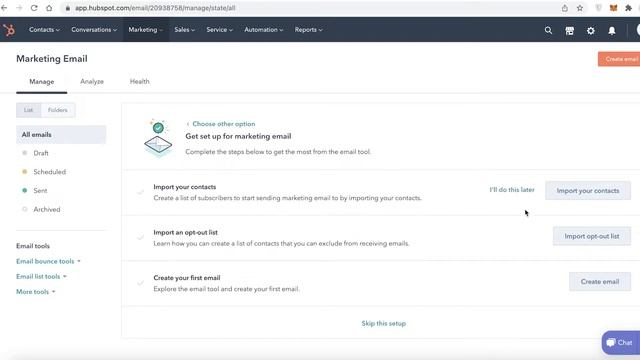Click checkmark beside Create your first email
Screen dimensions: 640x360
pos(140,282)
